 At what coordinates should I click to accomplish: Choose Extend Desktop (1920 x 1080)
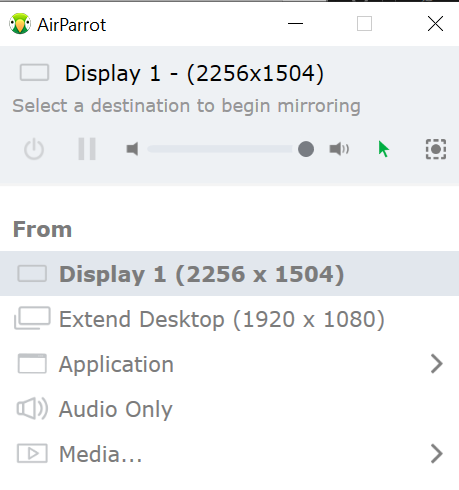pos(229,319)
